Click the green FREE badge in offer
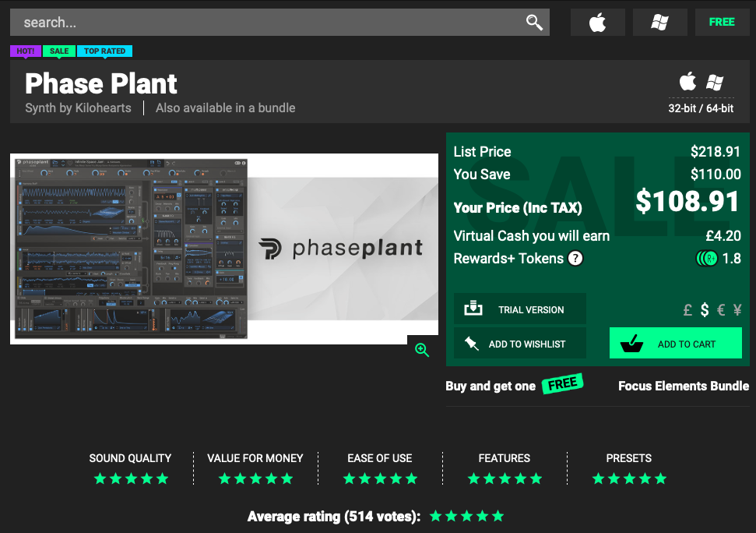This screenshot has width=756, height=533. coord(563,384)
